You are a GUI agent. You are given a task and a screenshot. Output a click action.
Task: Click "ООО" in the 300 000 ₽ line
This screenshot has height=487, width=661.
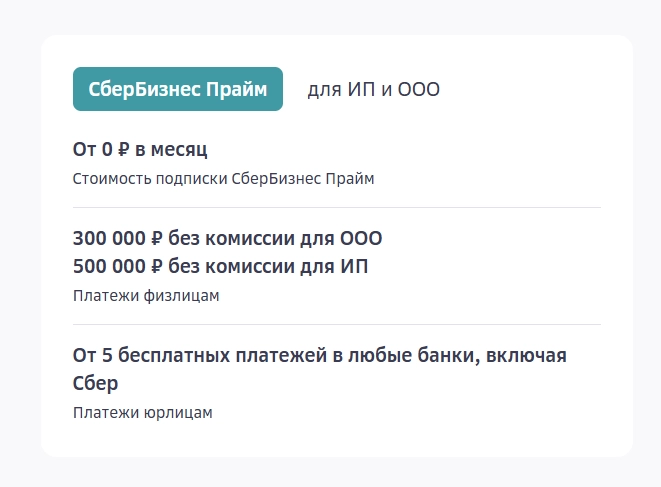tap(362, 239)
